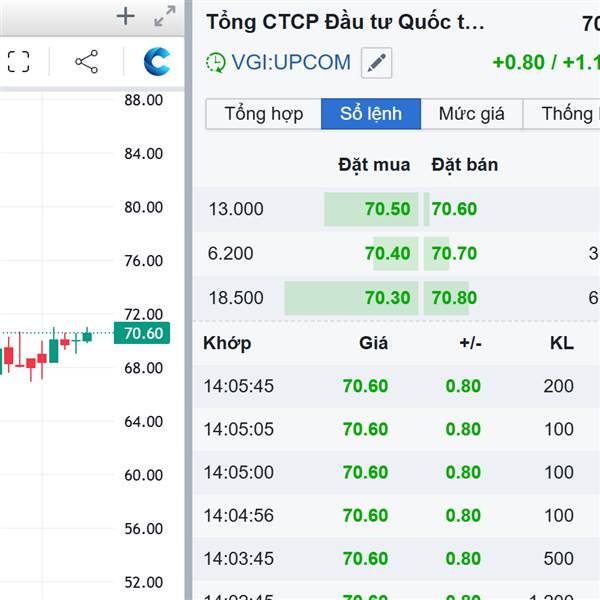
Task: Click the Khớp column header
Action: click(x=227, y=343)
